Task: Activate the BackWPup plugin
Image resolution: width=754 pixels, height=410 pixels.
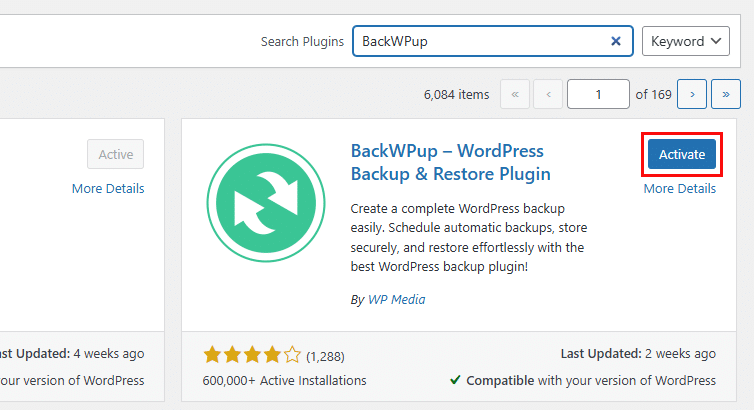Action: (682, 154)
